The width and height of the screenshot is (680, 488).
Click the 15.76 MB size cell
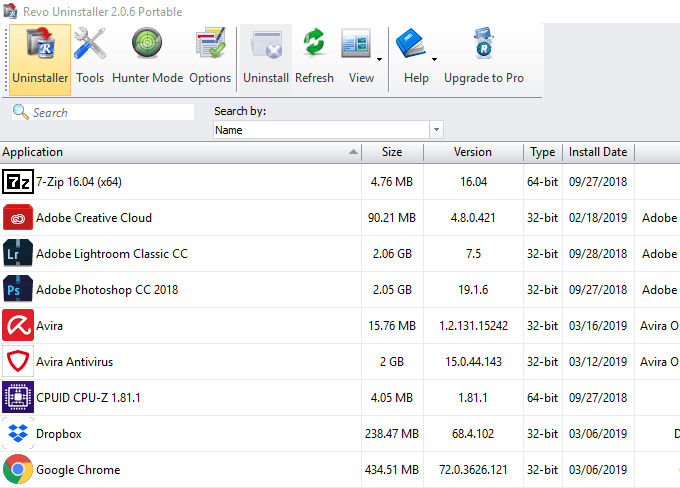[392, 326]
